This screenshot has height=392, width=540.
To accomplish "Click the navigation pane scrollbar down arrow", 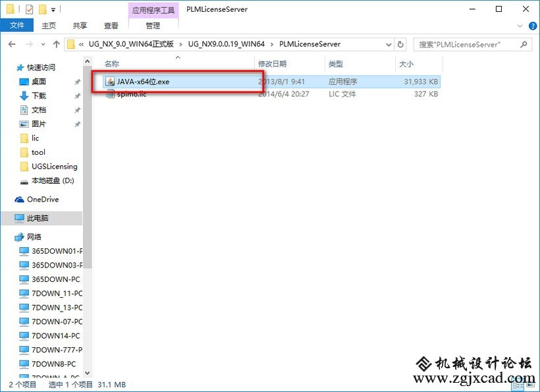I will click(x=88, y=373).
